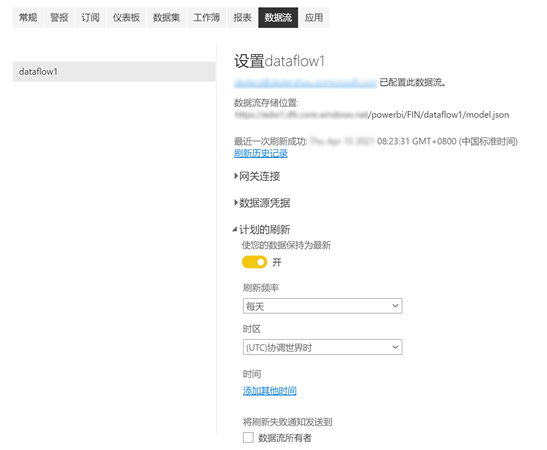Expand the 网关连接 section
The image size is (547, 450).
point(257,176)
